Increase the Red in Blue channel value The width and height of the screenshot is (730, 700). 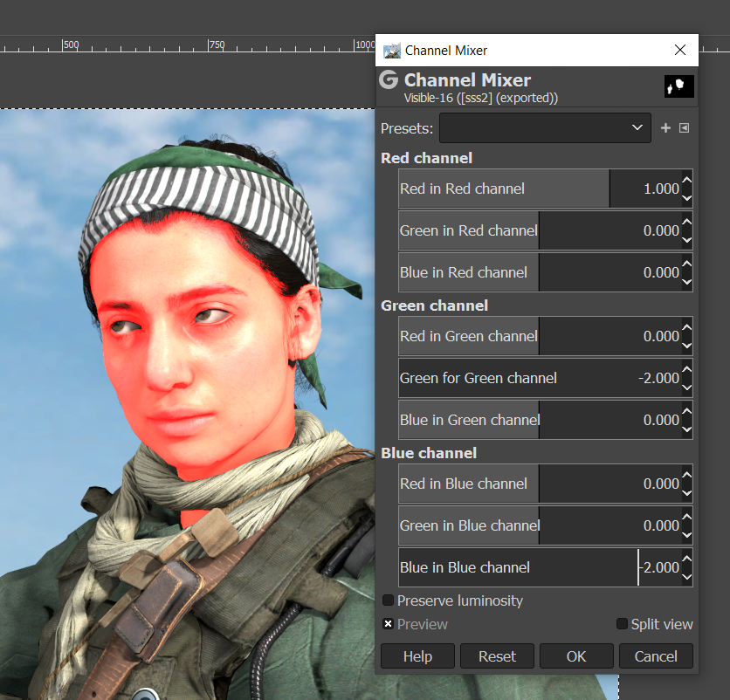point(687,474)
